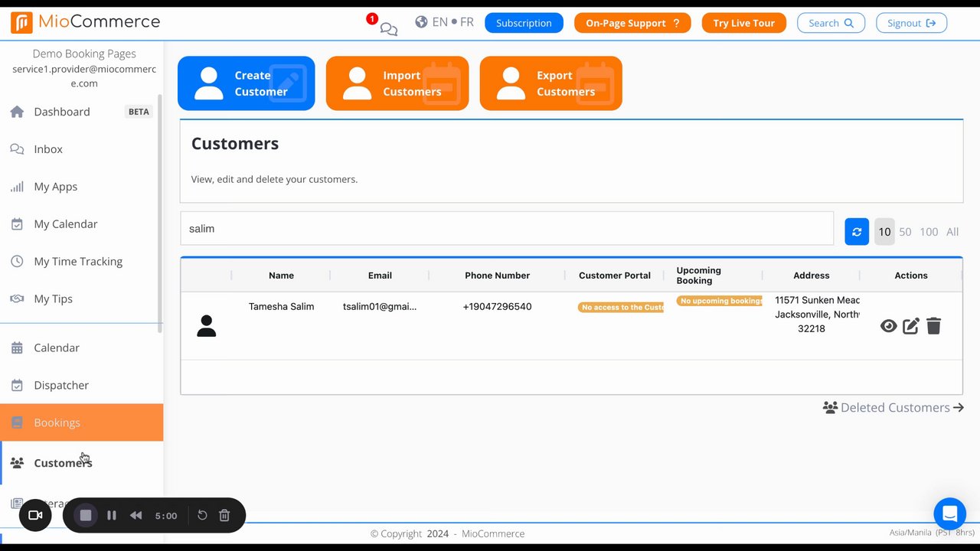
Task: Stop the screen recording
Action: click(x=86, y=515)
